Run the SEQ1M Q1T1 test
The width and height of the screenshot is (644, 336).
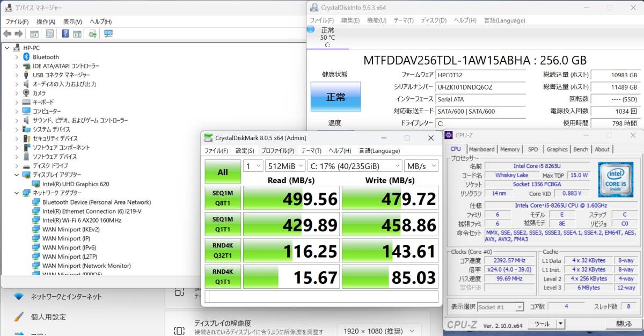tap(223, 225)
